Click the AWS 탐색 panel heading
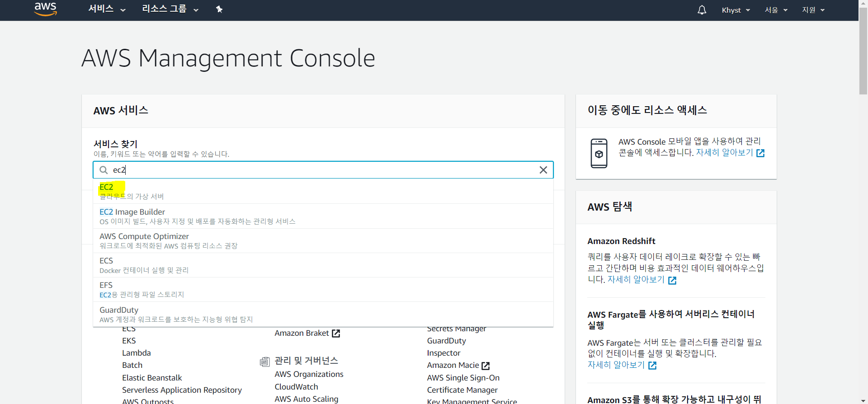The height and width of the screenshot is (404, 868). (x=610, y=207)
